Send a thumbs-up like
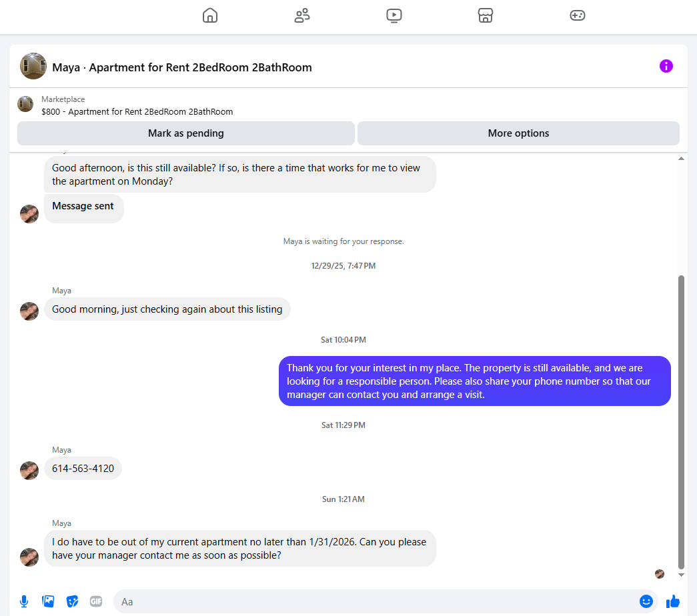The height and width of the screenshot is (616, 697). pos(672,601)
